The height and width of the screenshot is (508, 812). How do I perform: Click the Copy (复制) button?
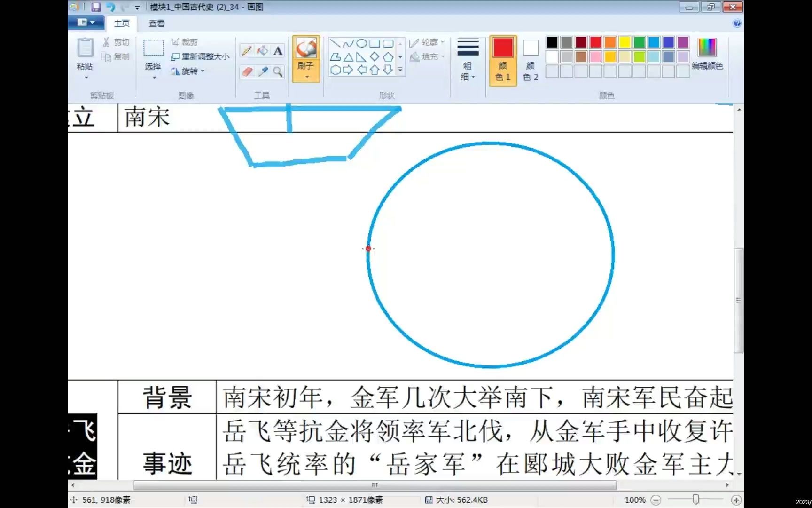[x=116, y=57]
